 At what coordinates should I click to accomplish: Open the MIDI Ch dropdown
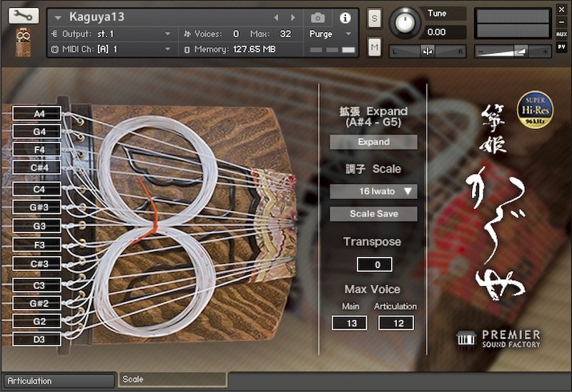pyautogui.click(x=111, y=49)
